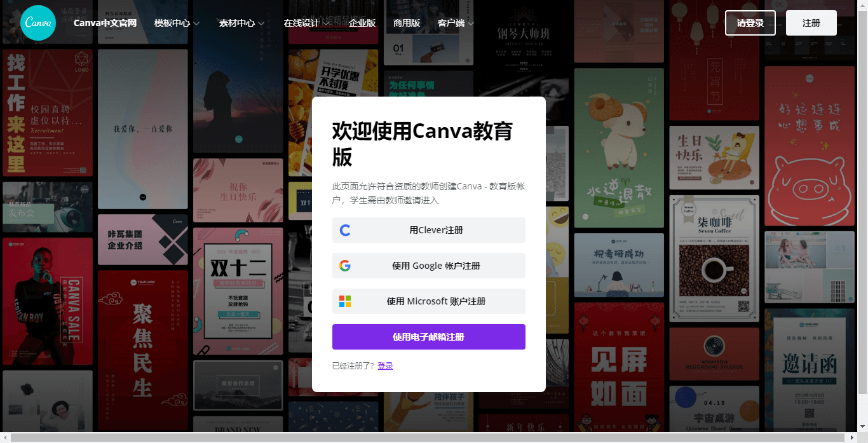Click the 注册 button in top right
This screenshot has width=868, height=443.
click(811, 23)
